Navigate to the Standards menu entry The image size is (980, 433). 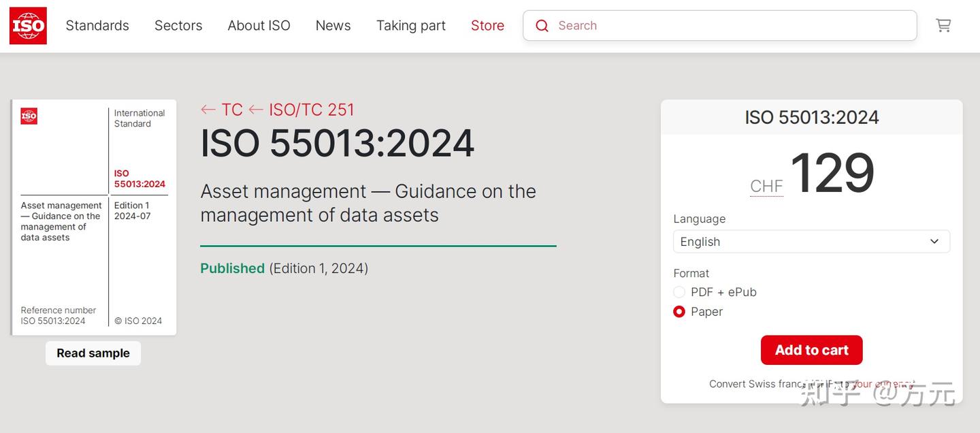97,25
